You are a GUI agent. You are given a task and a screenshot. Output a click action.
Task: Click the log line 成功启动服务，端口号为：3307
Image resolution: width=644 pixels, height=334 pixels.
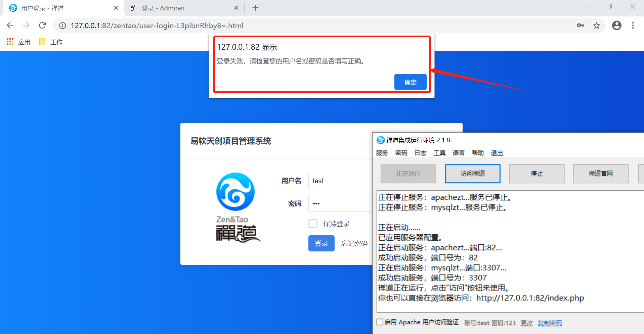[x=432, y=278]
